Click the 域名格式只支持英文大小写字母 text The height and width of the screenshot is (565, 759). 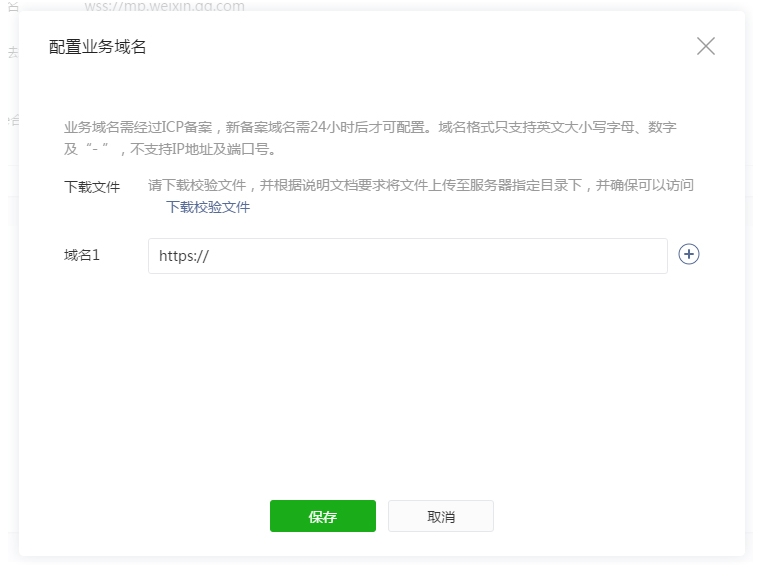tap(520, 128)
